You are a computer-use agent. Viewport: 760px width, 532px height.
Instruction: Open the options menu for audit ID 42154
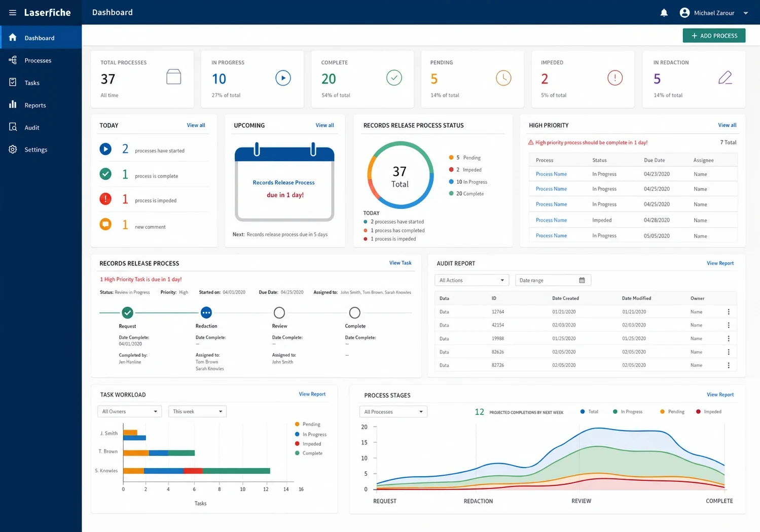coord(729,325)
